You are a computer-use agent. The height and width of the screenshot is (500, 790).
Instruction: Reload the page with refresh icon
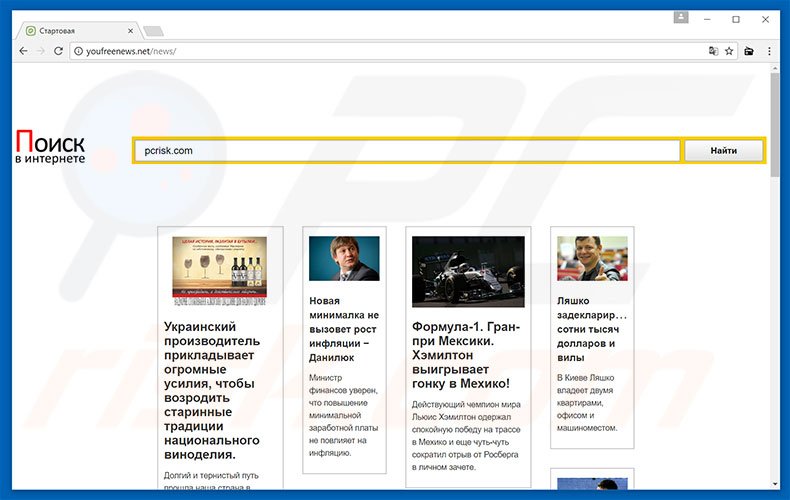(58, 51)
